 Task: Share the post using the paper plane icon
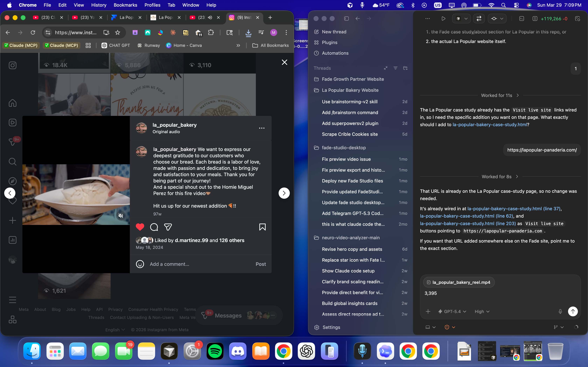coord(168,227)
